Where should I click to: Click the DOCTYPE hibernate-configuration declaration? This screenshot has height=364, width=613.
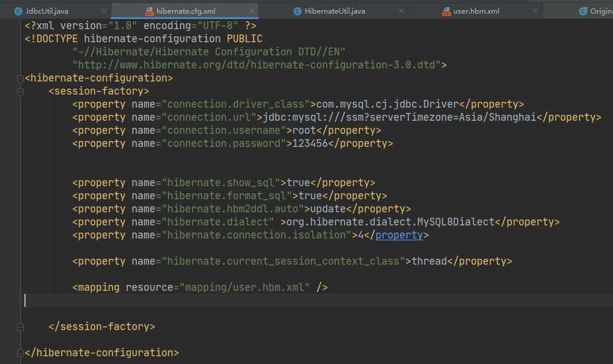point(143,39)
